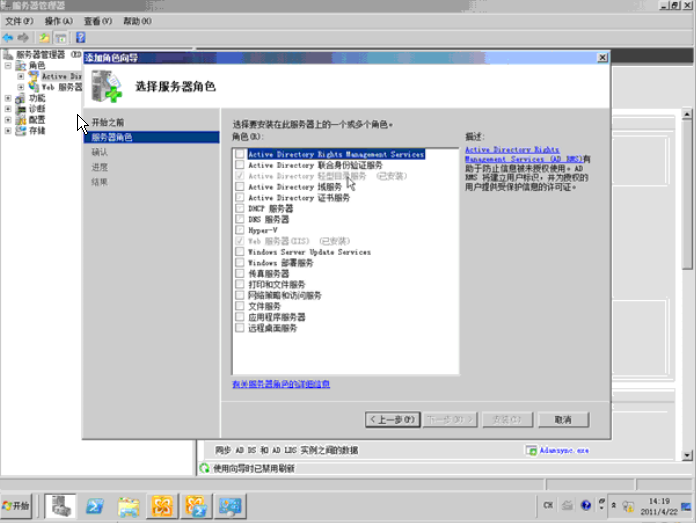Select 开始之前 wizard step
Screen dimensions: 696x523
(x=108, y=123)
